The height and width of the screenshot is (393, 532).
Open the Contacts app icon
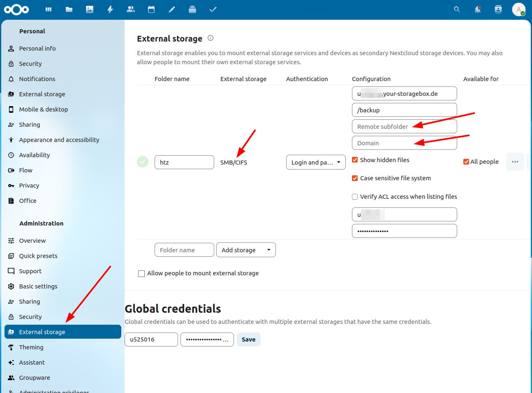(x=131, y=9)
